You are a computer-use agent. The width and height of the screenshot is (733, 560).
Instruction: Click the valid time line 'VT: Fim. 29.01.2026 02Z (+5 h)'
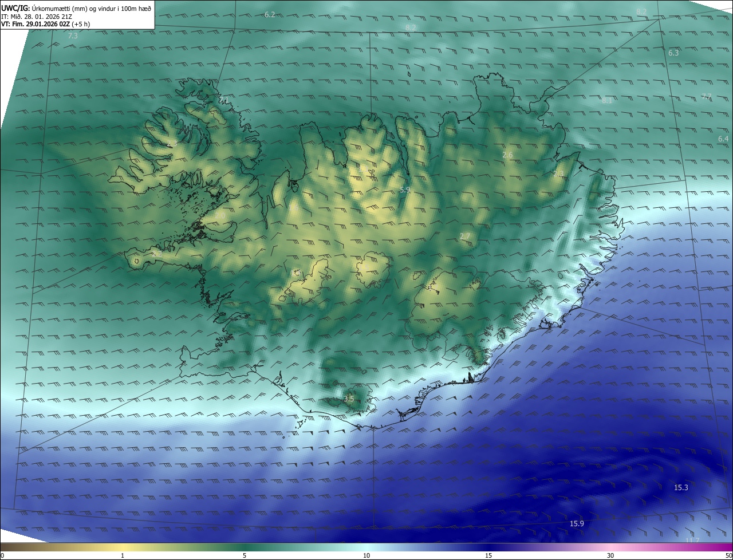pyautogui.click(x=45, y=24)
